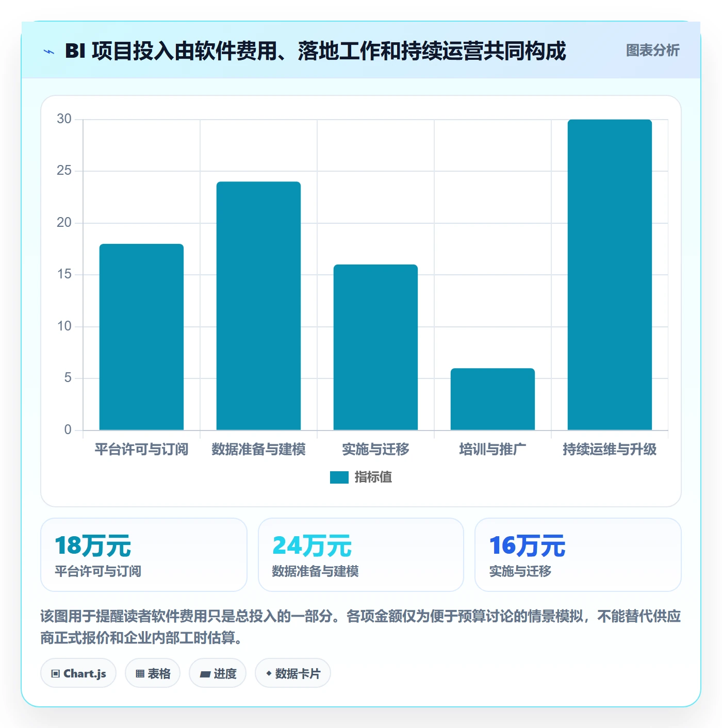
Task: Select the 实施与迁移 bar in chart
Action: (x=375, y=347)
